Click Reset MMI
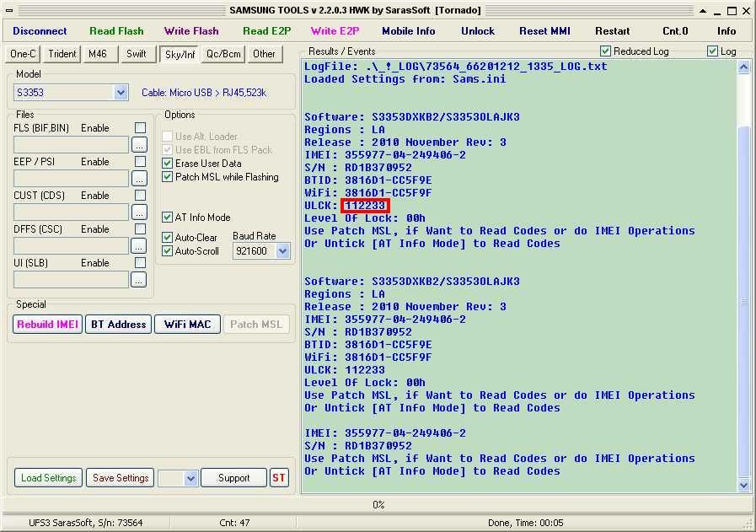The image size is (756, 532). [544, 31]
